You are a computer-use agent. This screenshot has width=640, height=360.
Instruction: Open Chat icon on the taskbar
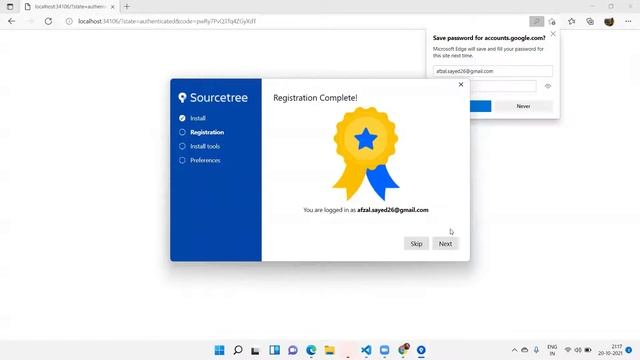pos(293,350)
